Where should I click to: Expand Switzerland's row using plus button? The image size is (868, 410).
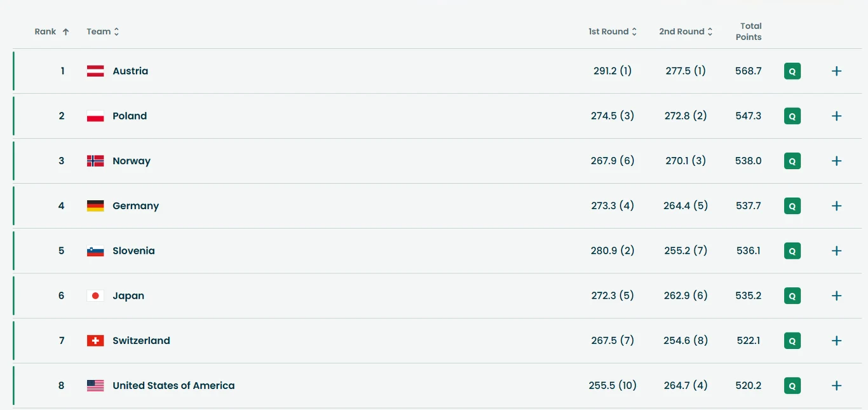point(836,341)
